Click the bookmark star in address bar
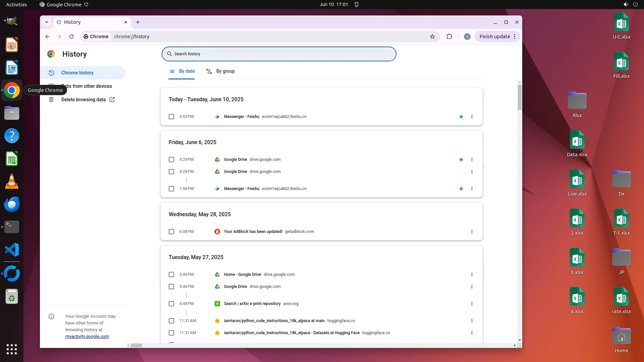Screen dimensions: 644x362 432,37
